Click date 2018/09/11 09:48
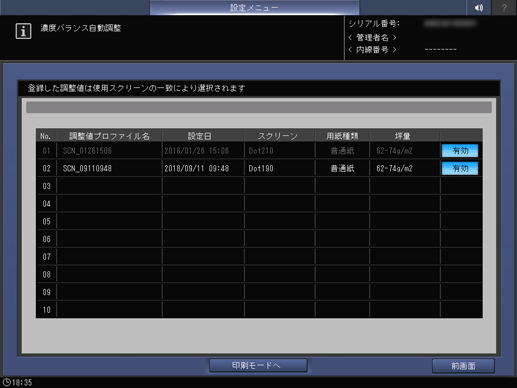Viewport: 517px width, 388px height. (197, 169)
